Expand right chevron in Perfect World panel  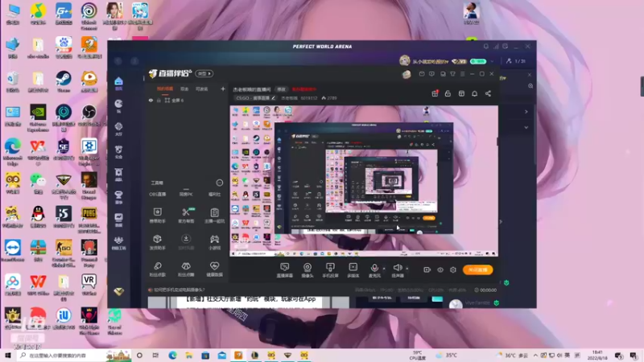[x=526, y=112]
